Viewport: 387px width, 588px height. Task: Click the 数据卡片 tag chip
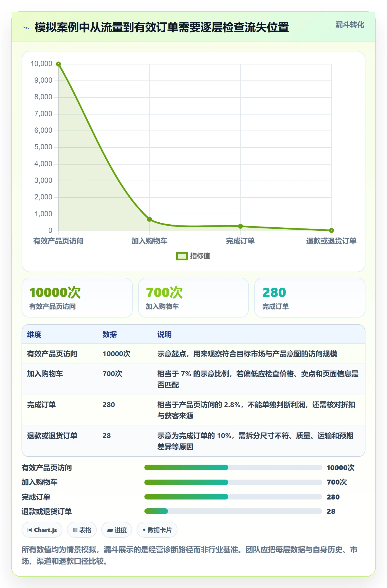tap(157, 530)
